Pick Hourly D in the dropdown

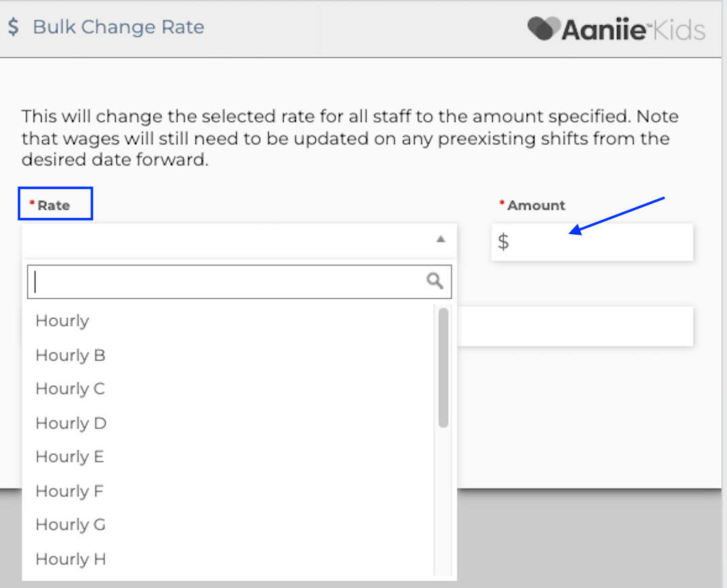[71, 423]
